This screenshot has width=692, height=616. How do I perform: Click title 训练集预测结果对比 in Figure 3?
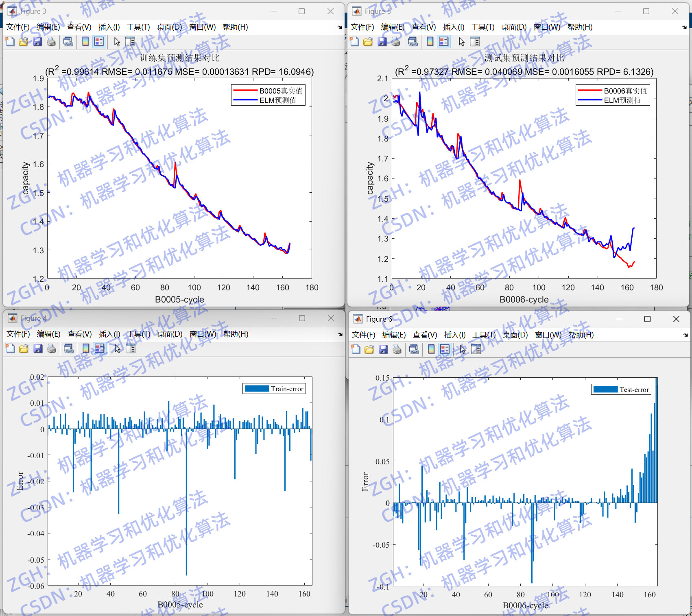[x=180, y=58]
